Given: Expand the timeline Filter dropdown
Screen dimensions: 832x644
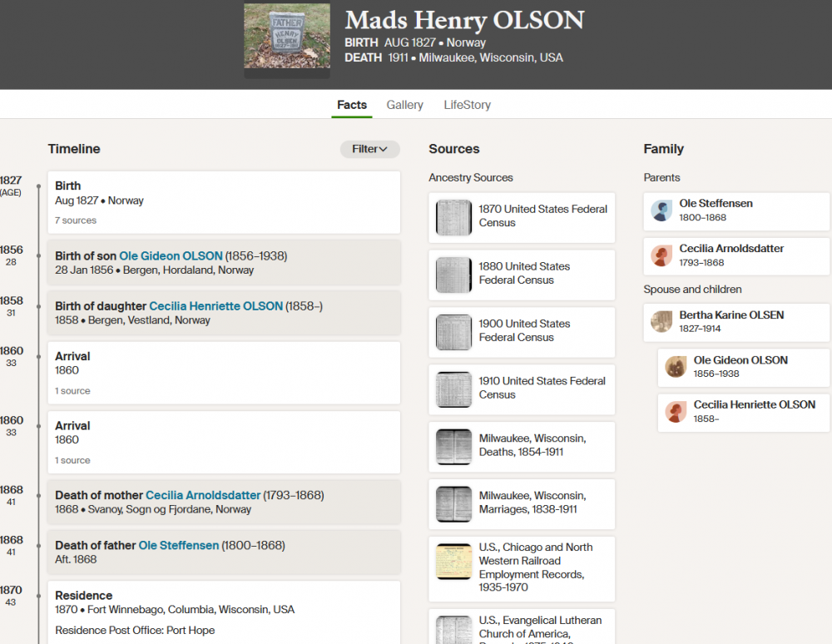Looking at the screenshot, I should point(369,149).
